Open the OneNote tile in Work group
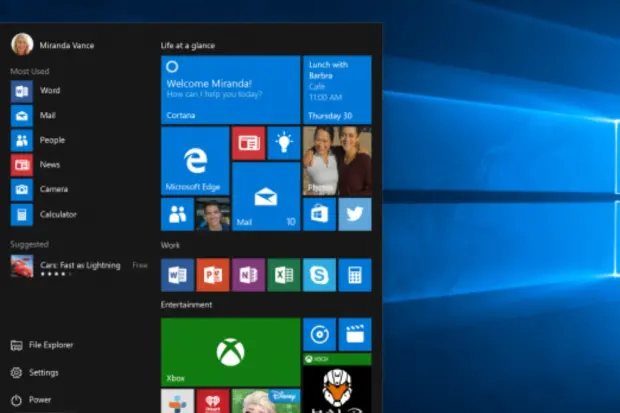620x413 pixels. tap(248, 275)
